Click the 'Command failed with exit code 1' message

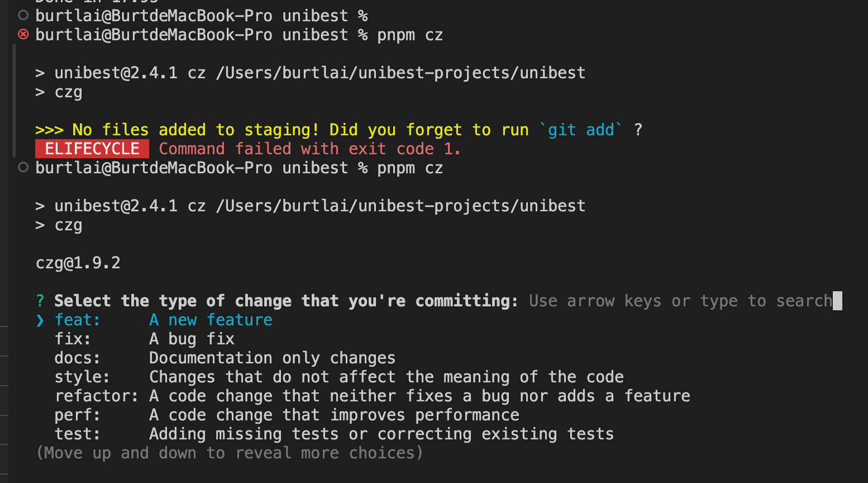click(309, 149)
